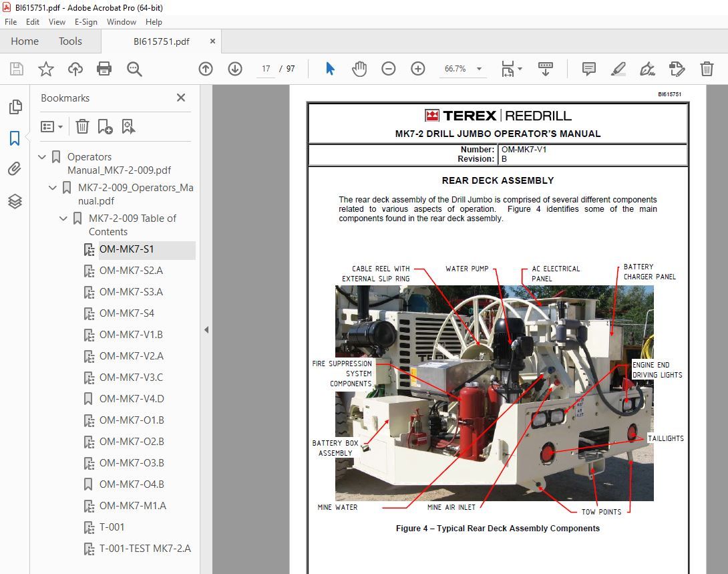
Task: Click the Add Comment sticky note icon
Action: click(x=588, y=69)
